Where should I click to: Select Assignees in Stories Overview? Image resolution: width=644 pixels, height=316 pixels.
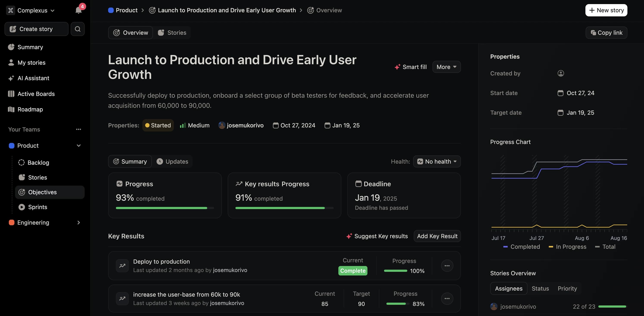[509, 288]
